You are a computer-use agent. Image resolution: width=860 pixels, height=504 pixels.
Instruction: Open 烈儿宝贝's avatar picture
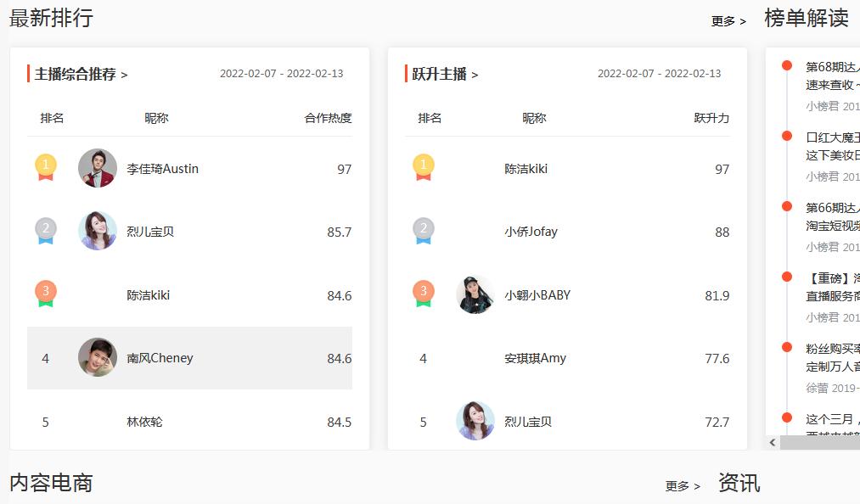(x=98, y=232)
